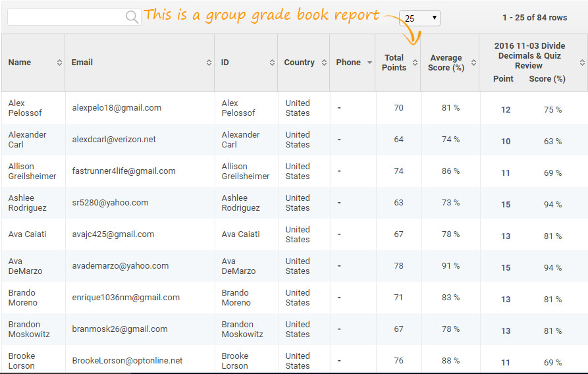Sort by Email column arrows
The height and width of the screenshot is (374, 588).
click(x=208, y=63)
